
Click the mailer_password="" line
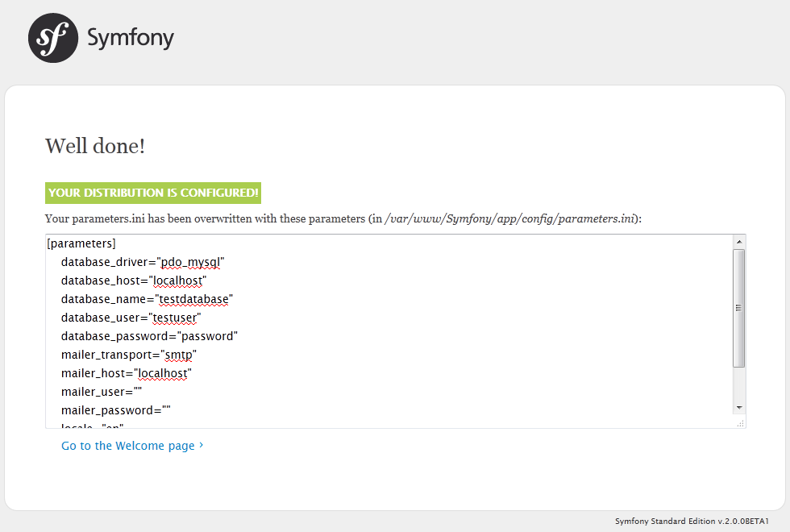pyautogui.click(x=116, y=410)
